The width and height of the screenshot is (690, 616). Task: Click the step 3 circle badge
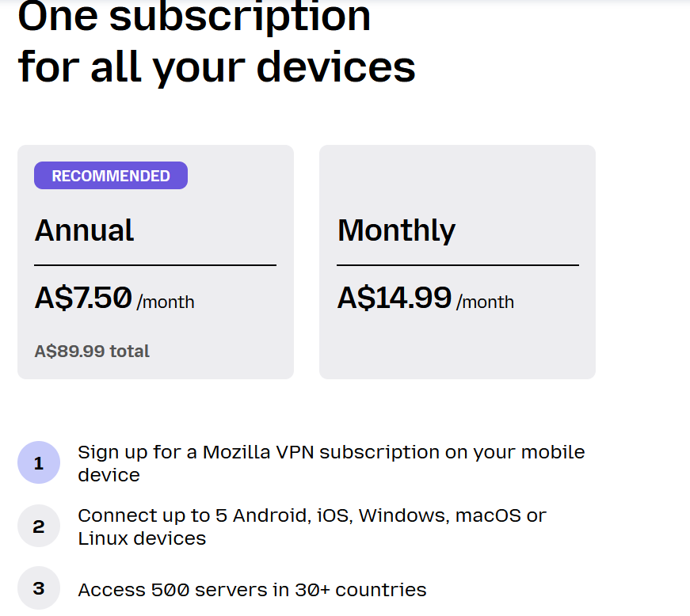39,587
